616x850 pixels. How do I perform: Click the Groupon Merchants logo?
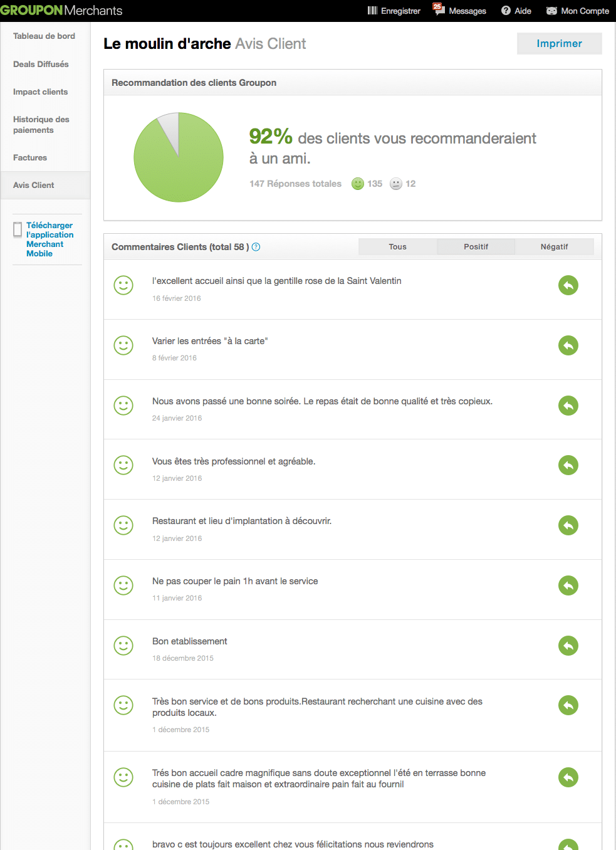pos(61,11)
